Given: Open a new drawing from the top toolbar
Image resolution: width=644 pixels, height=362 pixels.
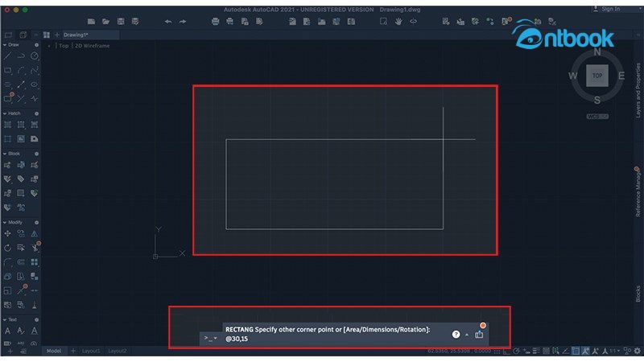Looking at the screenshot, I should pyautogui.click(x=91, y=22).
